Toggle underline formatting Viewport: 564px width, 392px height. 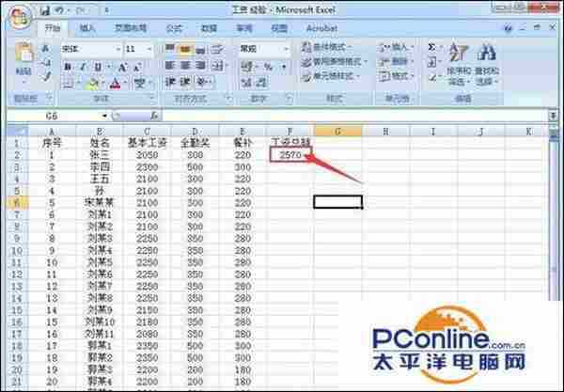point(97,67)
